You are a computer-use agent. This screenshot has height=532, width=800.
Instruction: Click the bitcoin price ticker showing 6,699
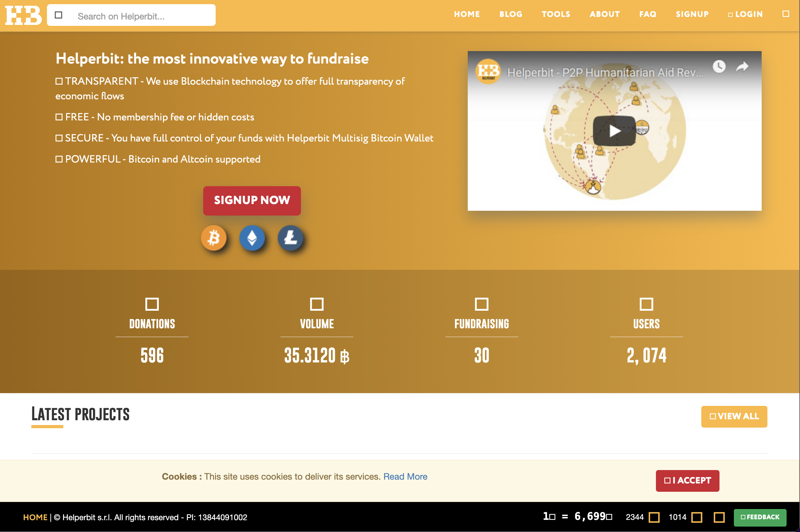tap(578, 516)
